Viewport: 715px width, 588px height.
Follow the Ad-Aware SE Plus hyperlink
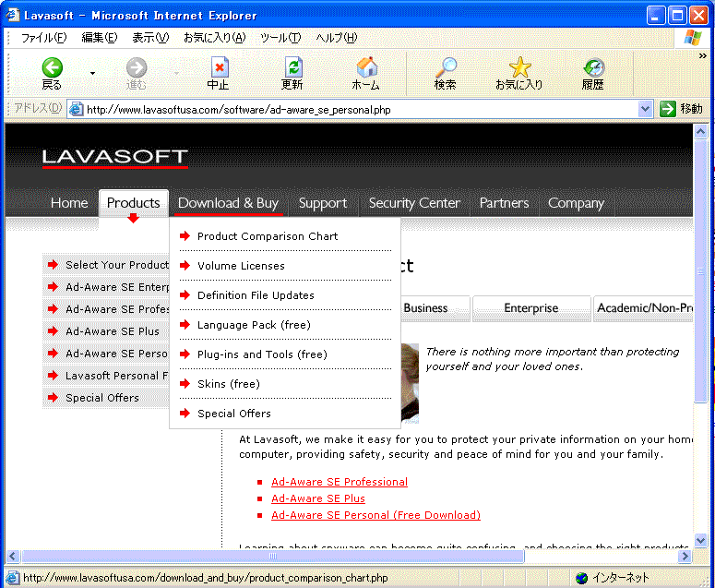point(318,498)
